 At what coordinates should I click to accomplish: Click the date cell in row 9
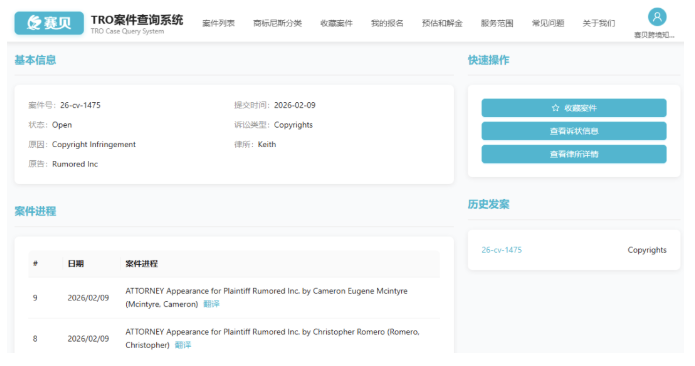[88, 298]
